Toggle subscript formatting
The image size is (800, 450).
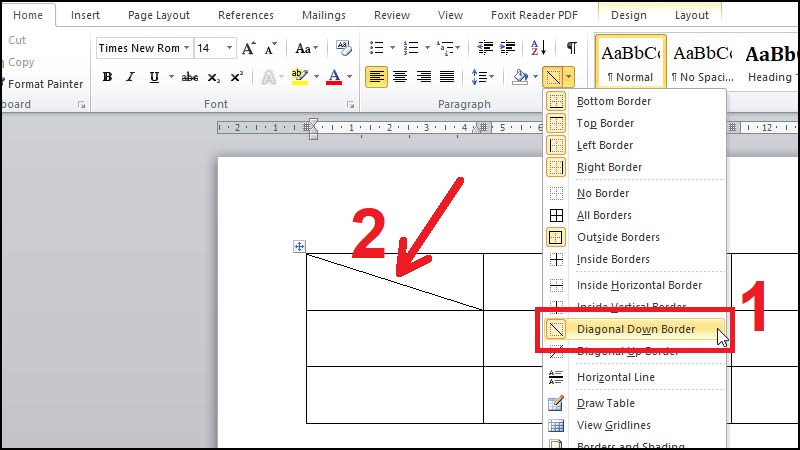tap(213, 77)
